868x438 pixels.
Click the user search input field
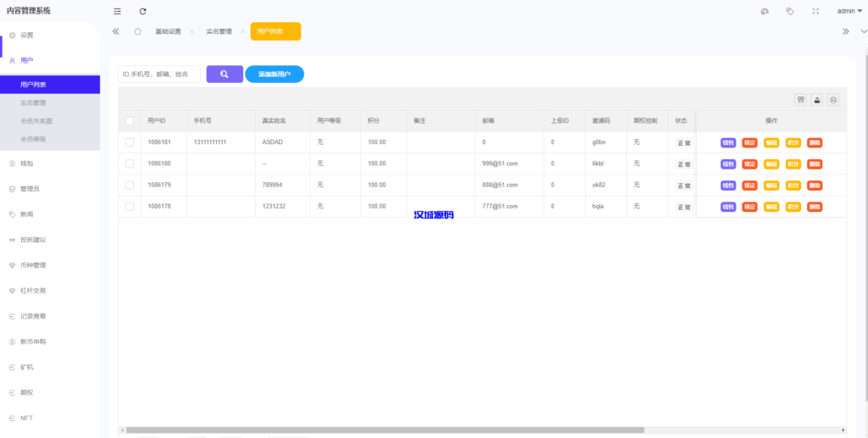(159, 75)
